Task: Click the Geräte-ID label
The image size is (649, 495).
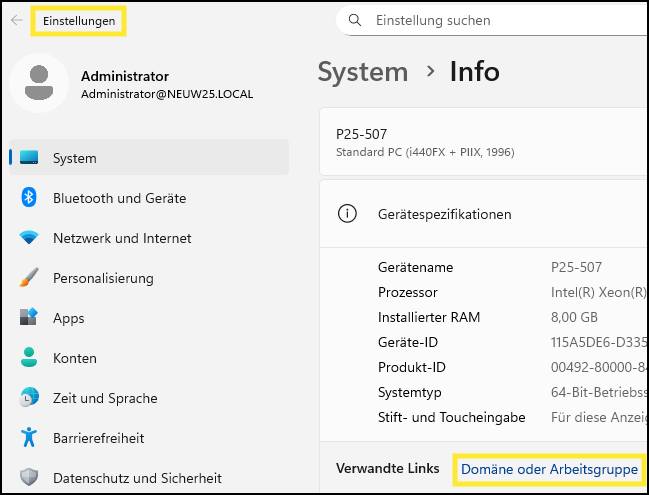Action: [407, 342]
